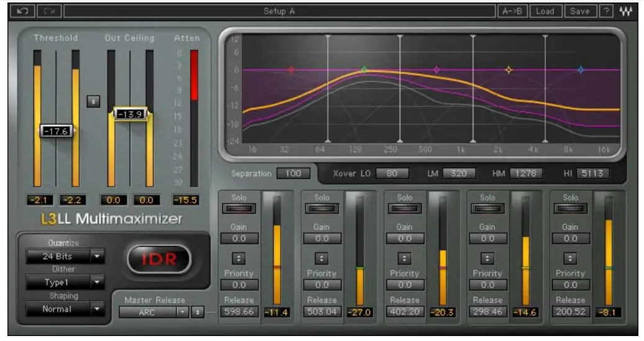Screen dimensions: 644x341
Task: Click the Redo arrow button
Action: (49, 11)
